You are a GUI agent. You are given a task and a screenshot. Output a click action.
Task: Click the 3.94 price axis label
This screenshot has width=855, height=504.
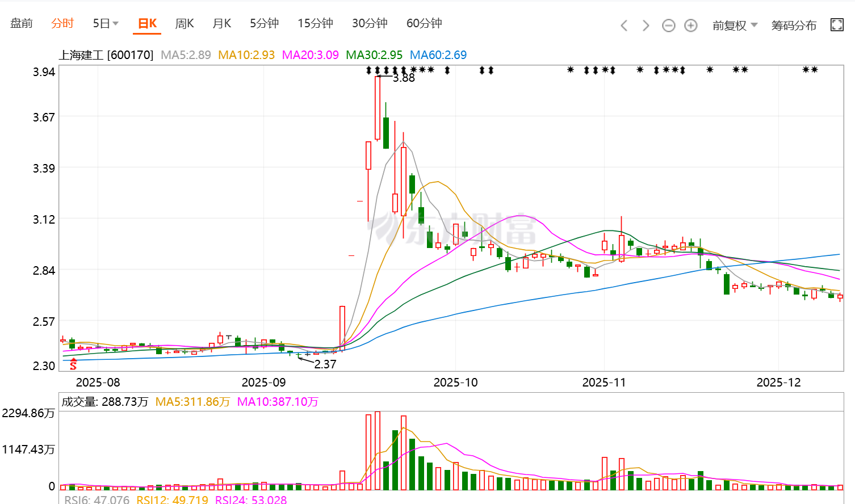tap(44, 72)
